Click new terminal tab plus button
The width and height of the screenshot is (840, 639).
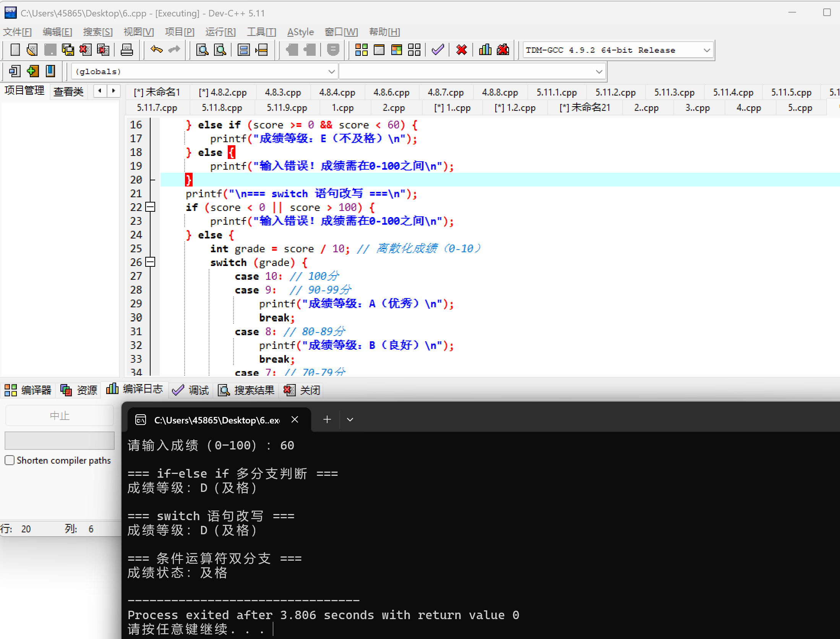pos(327,420)
